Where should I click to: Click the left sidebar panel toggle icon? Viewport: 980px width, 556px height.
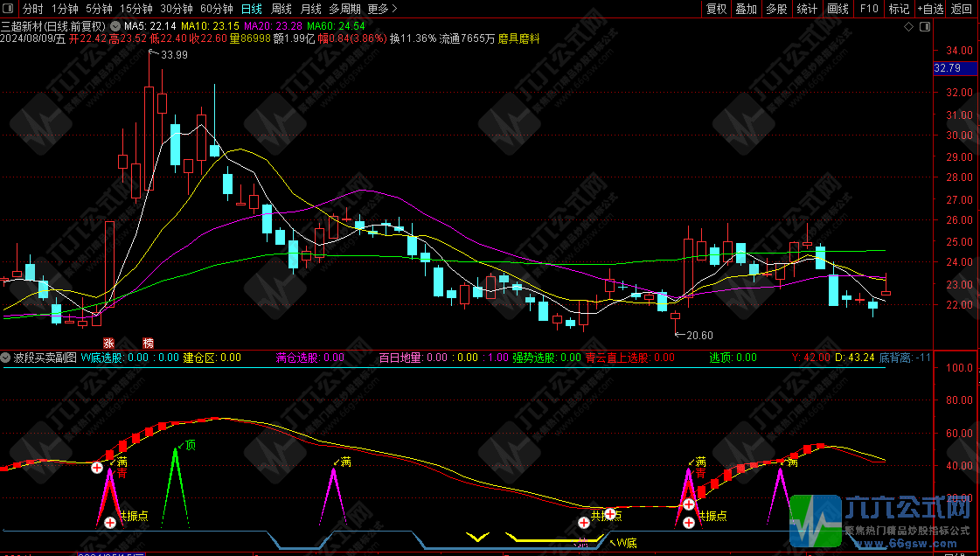(x=10, y=9)
